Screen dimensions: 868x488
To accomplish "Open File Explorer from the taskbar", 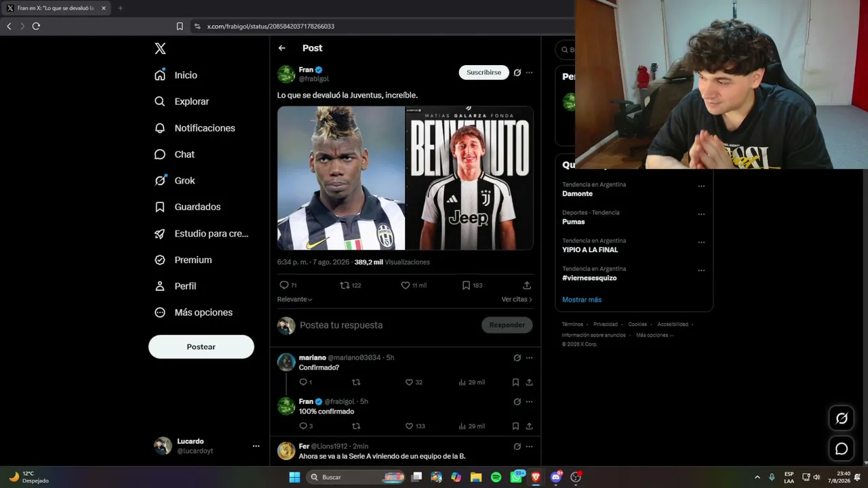I will (x=476, y=477).
